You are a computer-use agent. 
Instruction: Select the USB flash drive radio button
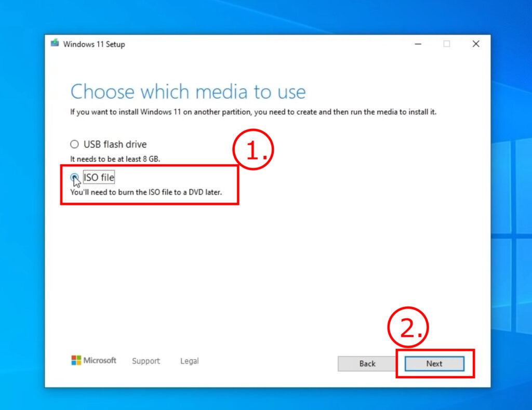tap(74, 144)
